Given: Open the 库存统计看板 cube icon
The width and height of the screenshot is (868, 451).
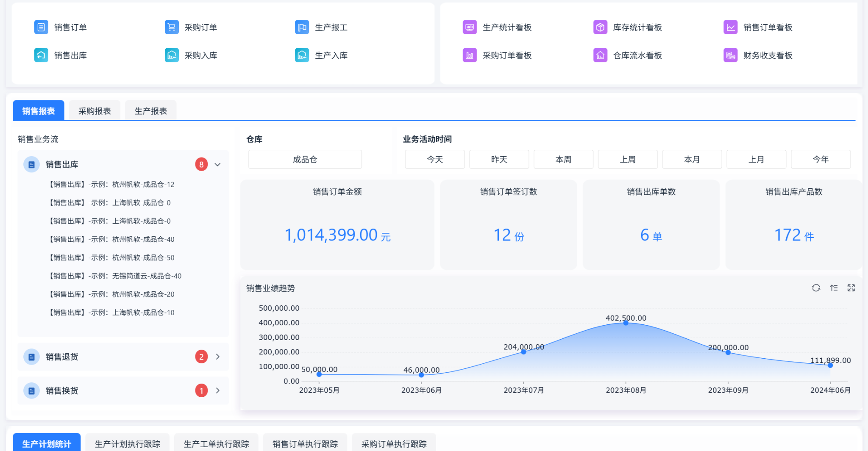Looking at the screenshot, I should click(600, 28).
